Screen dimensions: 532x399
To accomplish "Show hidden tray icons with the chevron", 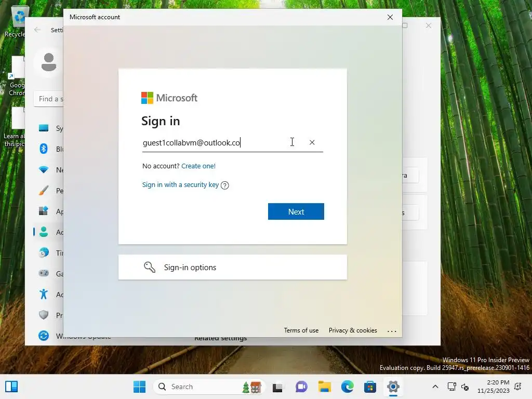I will pos(435,387).
